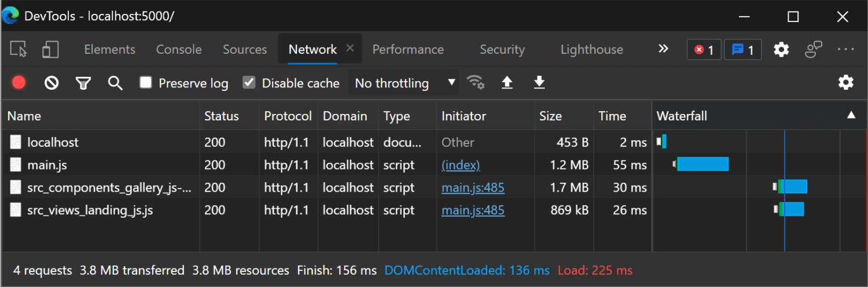Click the main.js waterfall bar

[703, 164]
